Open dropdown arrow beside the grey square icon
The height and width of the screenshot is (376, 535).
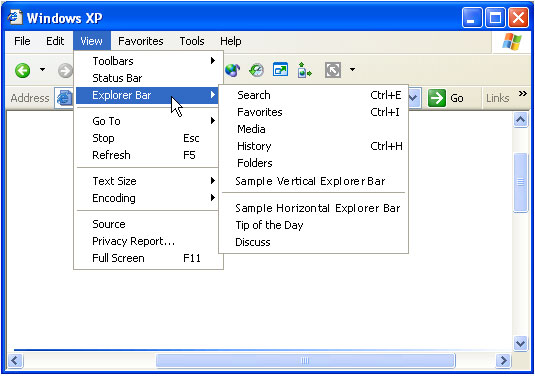(352, 70)
